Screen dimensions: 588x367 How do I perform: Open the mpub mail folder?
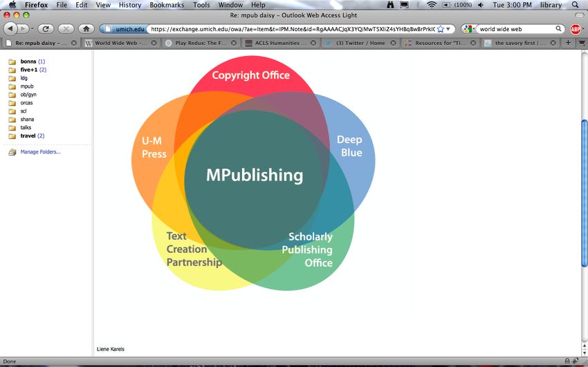coord(27,86)
